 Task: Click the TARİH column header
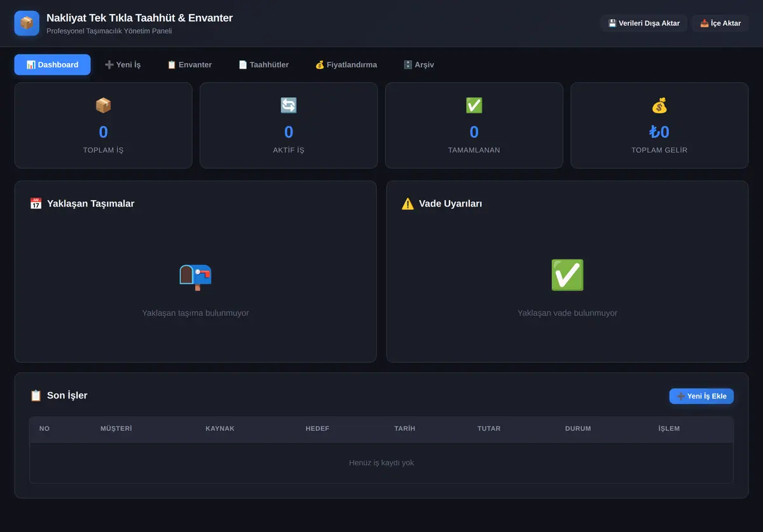pyautogui.click(x=404, y=428)
